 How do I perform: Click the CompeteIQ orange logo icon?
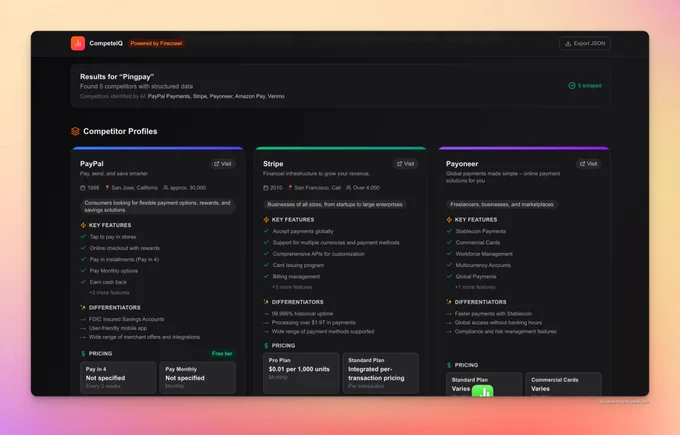click(78, 43)
